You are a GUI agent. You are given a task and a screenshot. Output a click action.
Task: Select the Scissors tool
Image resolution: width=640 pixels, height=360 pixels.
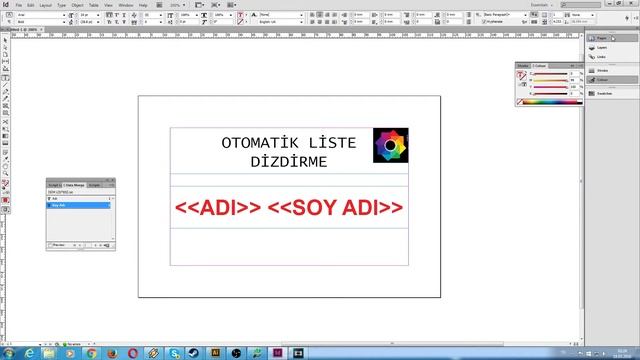[x=5, y=122]
